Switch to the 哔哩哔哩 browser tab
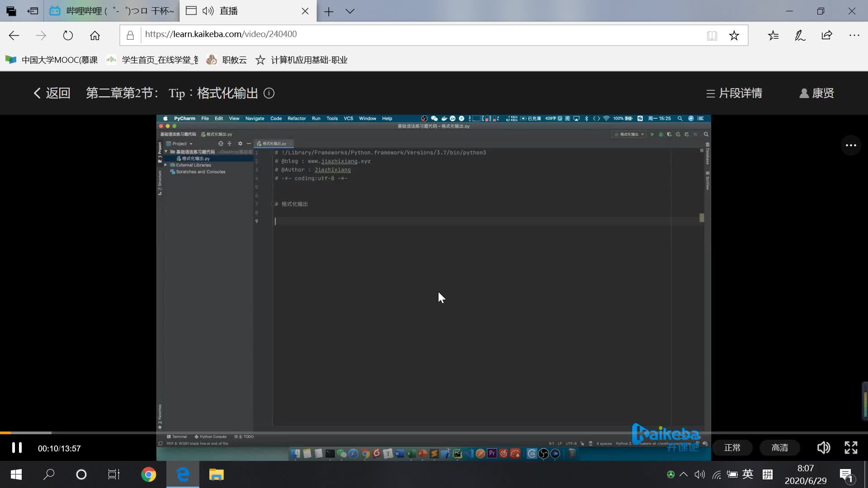This screenshot has height=488, width=868. click(x=112, y=11)
